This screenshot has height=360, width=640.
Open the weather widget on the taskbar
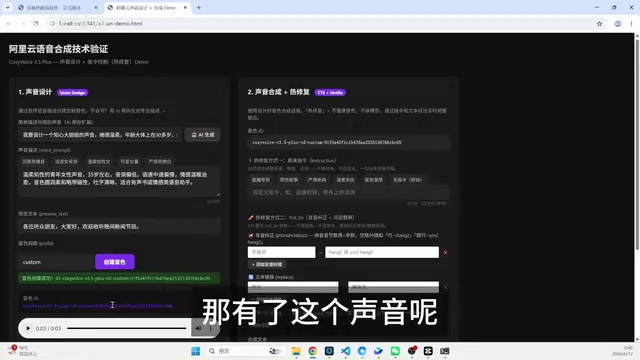pos(22,351)
